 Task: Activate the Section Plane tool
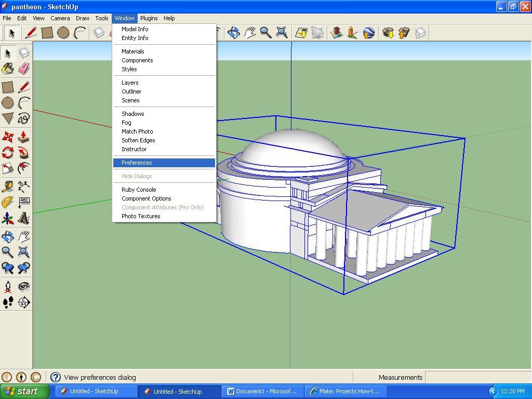pyautogui.click(x=24, y=302)
